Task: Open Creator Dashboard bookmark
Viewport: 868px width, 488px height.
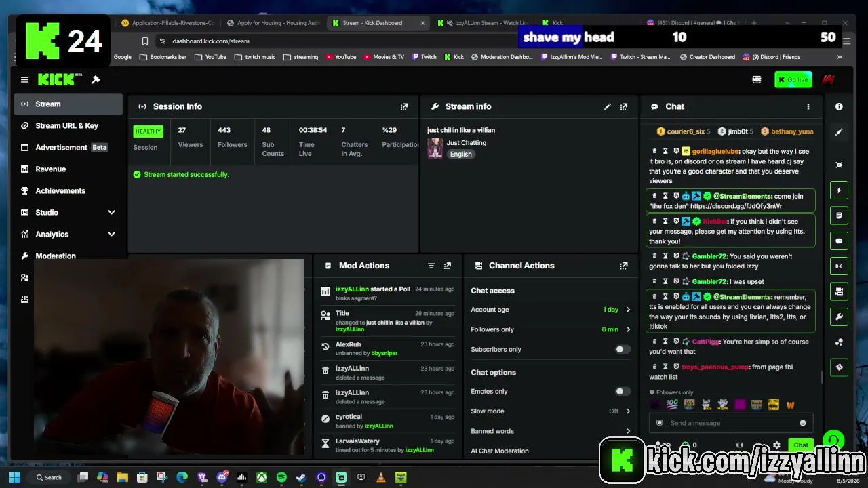Action: pyautogui.click(x=707, y=57)
